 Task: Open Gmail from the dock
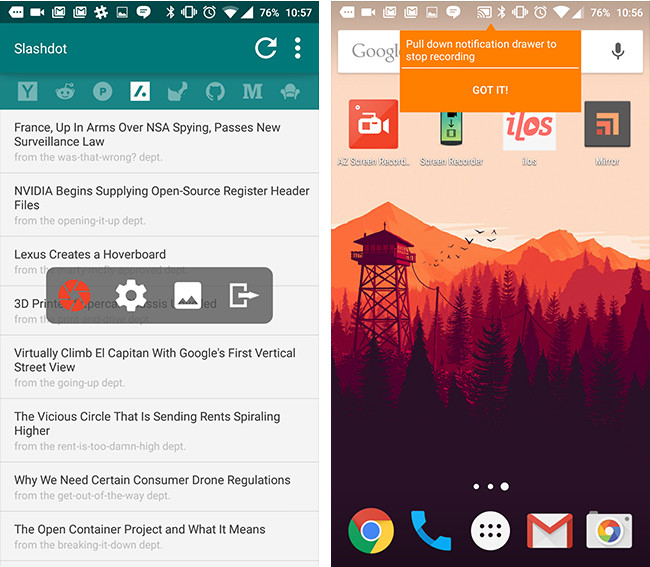pos(550,531)
